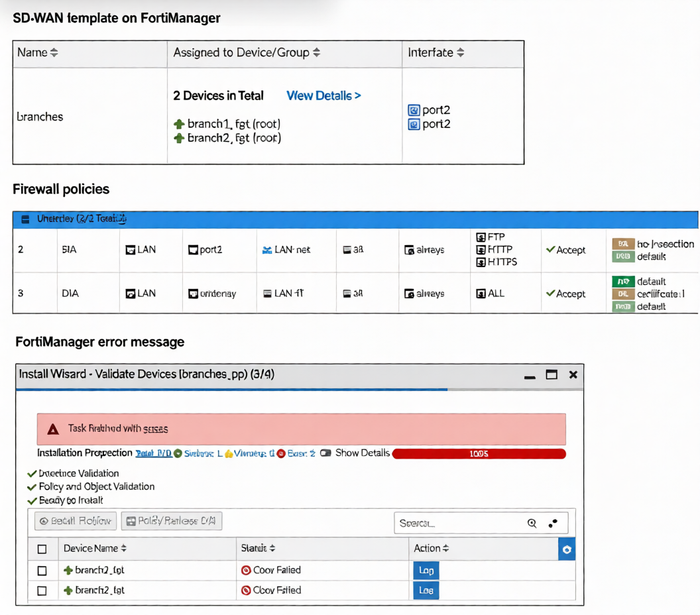
Task: Click the red warning triangle icon
Action: [53, 429]
